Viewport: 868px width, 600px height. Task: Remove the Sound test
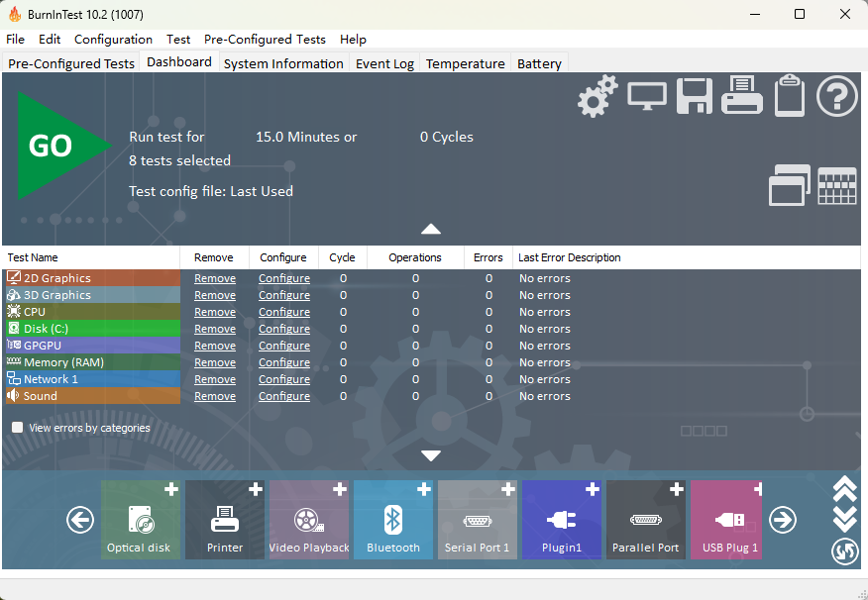point(215,396)
